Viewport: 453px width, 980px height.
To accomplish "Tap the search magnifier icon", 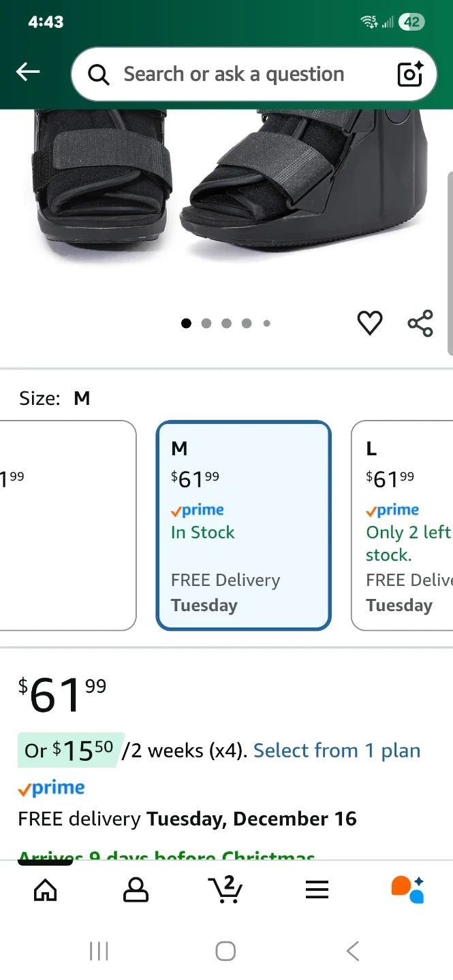I will (x=99, y=75).
